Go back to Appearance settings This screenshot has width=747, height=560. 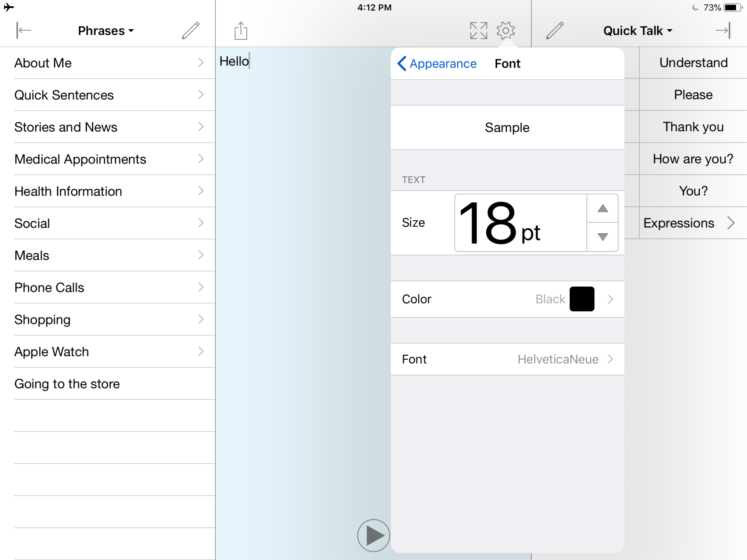(x=437, y=64)
